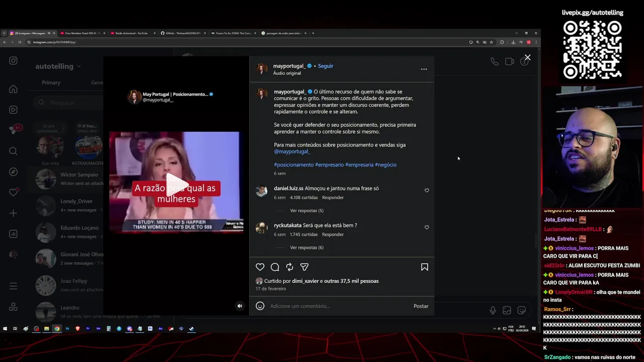Open the three-dot options menu of post
The image size is (644, 362).
(x=424, y=69)
